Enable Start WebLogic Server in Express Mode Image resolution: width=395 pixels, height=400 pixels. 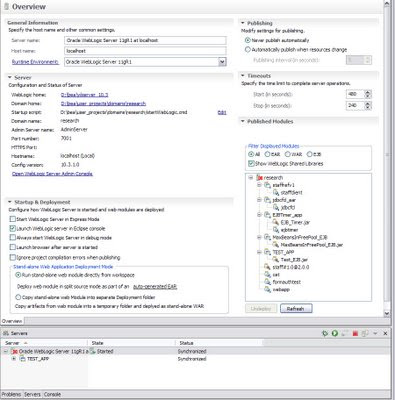tap(13, 219)
